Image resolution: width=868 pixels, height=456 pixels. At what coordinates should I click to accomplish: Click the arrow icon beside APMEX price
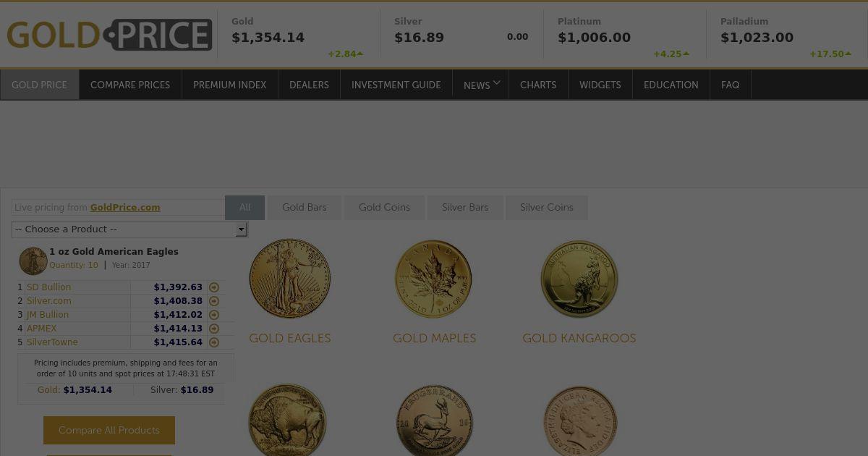[x=214, y=329]
